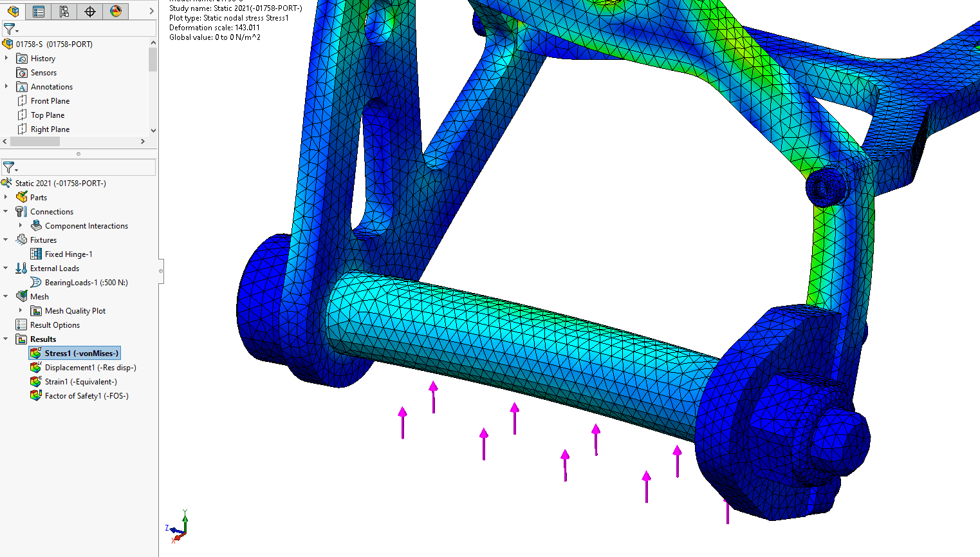This screenshot has width=980, height=557.
Task: Select the Strain1 plot icon
Action: (36, 381)
